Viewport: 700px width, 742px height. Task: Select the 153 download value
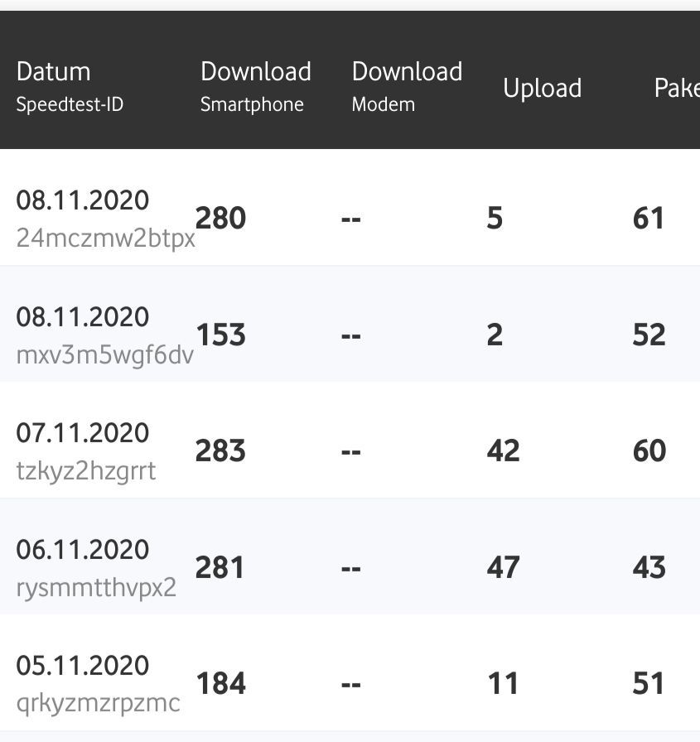(220, 335)
